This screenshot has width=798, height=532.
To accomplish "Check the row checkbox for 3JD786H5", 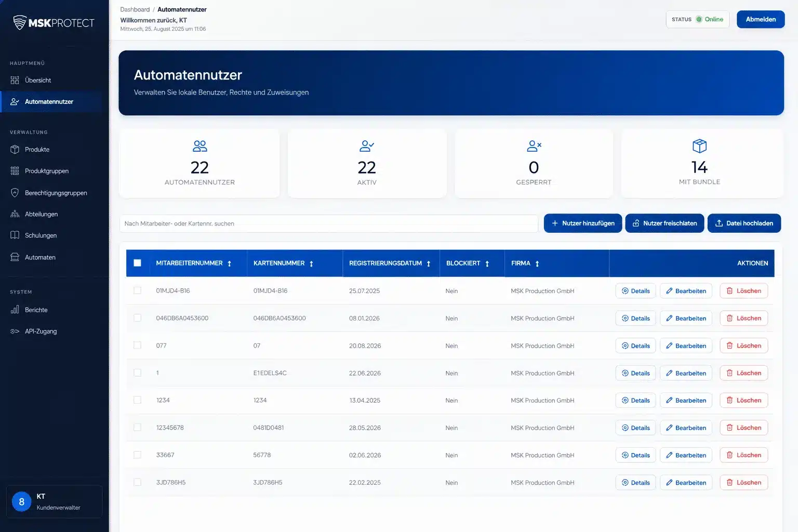I will point(137,482).
